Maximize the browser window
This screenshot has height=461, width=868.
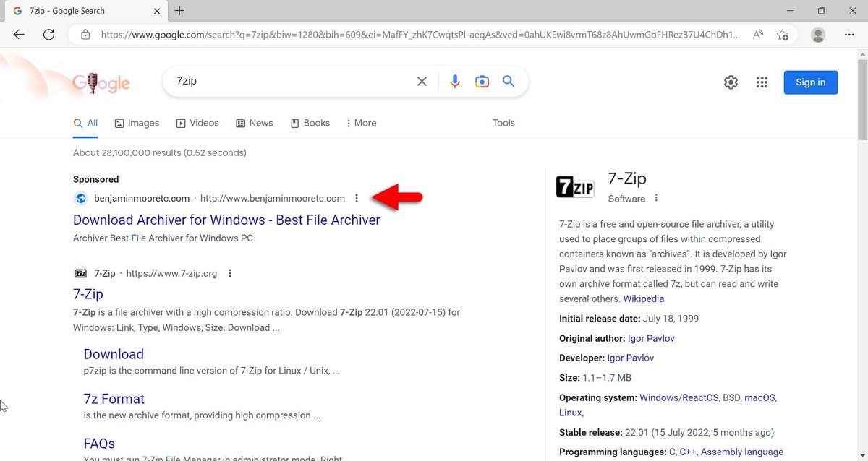pyautogui.click(x=821, y=11)
